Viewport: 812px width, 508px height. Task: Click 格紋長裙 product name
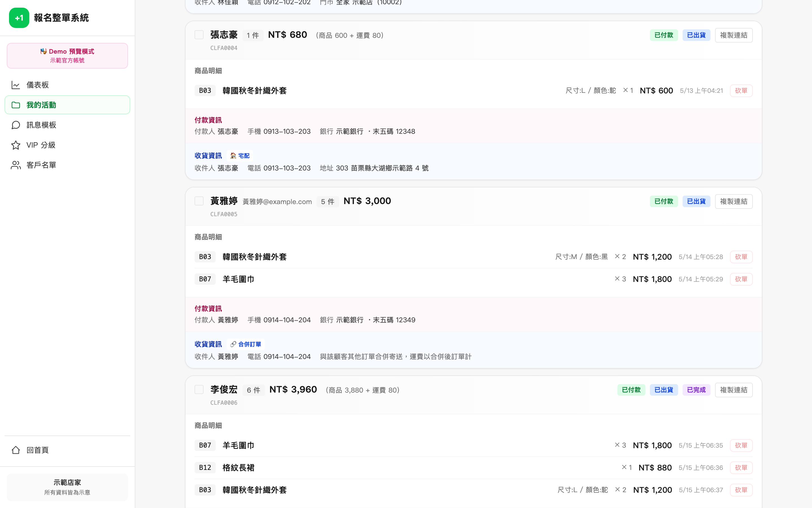pos(238,468)
